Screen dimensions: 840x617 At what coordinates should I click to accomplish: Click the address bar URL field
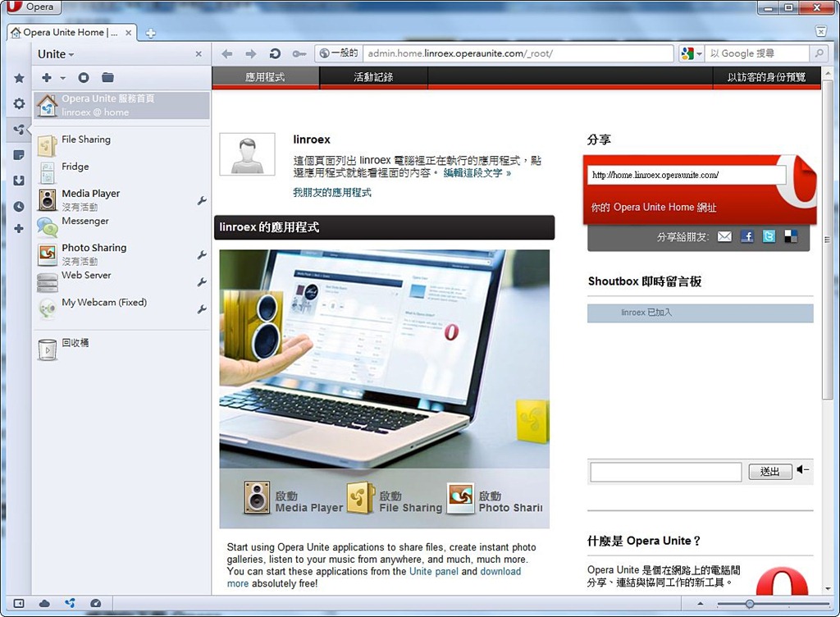click(518, 53)
